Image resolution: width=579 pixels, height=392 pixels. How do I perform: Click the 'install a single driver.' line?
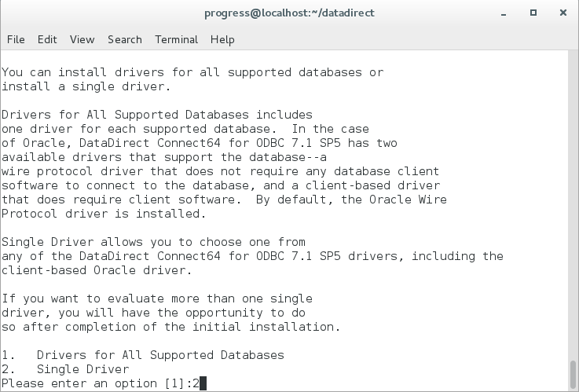86,86
